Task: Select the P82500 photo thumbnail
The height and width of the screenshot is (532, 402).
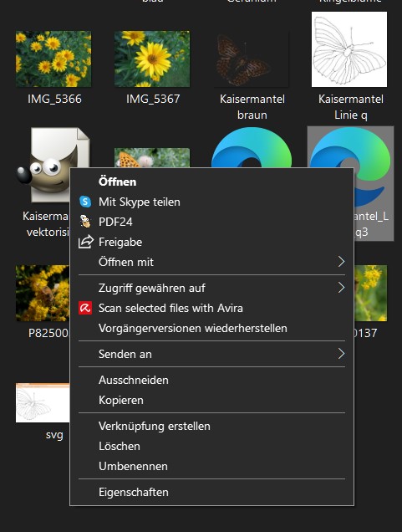Action: coord(43,293)
